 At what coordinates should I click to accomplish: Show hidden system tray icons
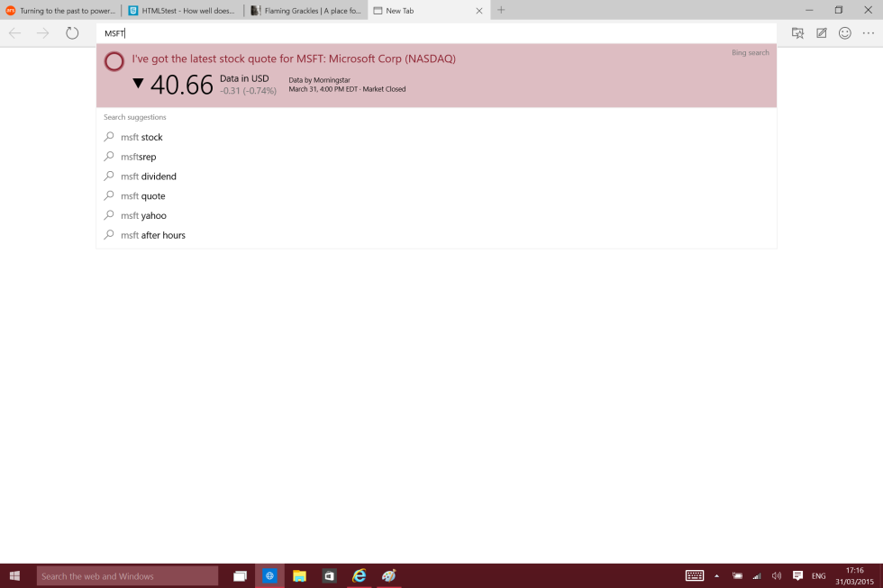[717, 576]
